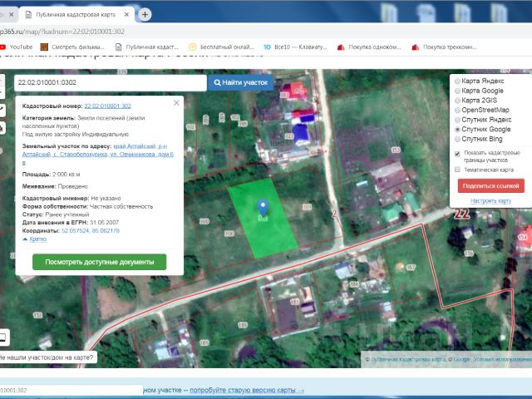This screenshot has height=399, width=532.
Task: Select the 'Карта Яндекс' map layer
Action: [457, 81]
